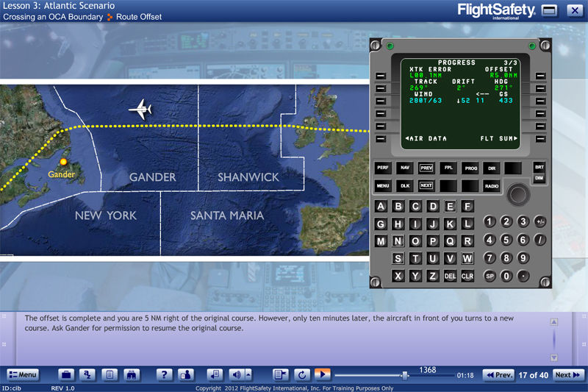Click the PERF function key
The image size is (588, 392).
click(x=383, y=168)
